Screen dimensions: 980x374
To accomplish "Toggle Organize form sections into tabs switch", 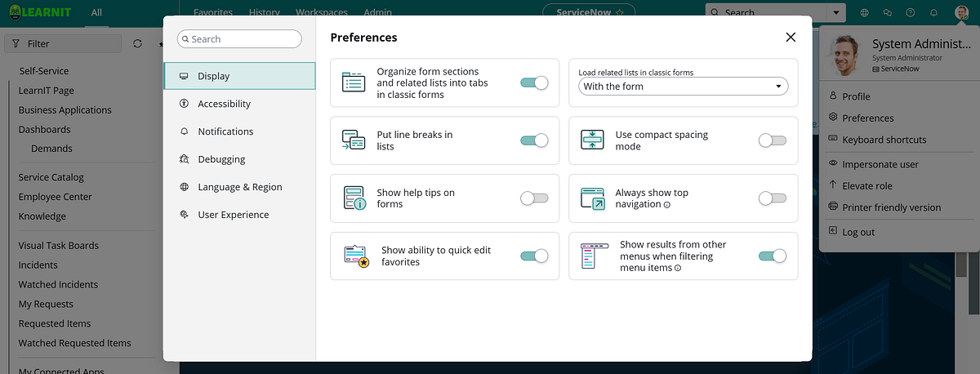I will coord(534,82).
